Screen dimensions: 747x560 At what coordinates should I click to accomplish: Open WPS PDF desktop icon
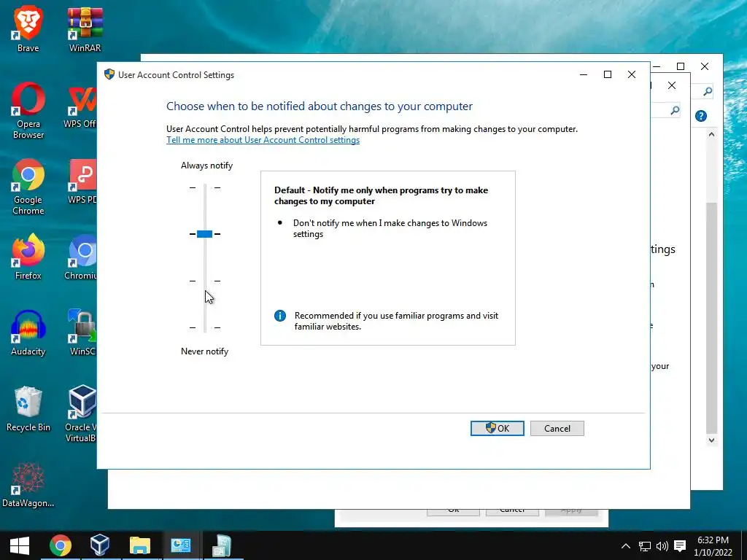(x=82, y=183)
